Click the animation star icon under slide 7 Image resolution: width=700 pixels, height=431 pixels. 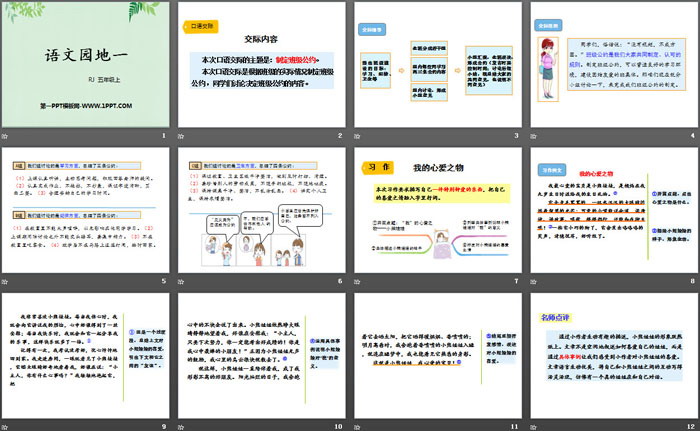point(357,281)
